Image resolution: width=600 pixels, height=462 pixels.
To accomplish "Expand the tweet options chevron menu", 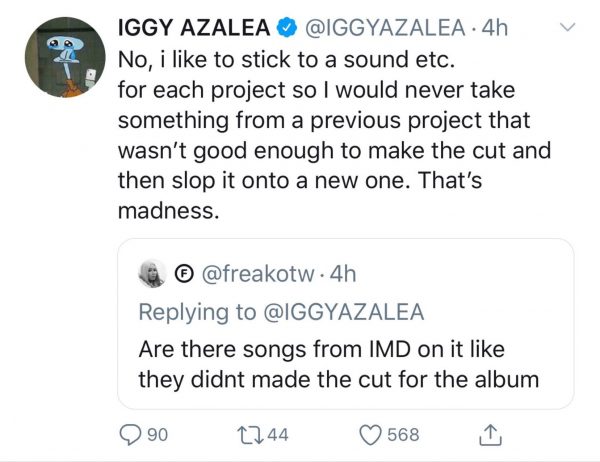I will coord(567,27).
